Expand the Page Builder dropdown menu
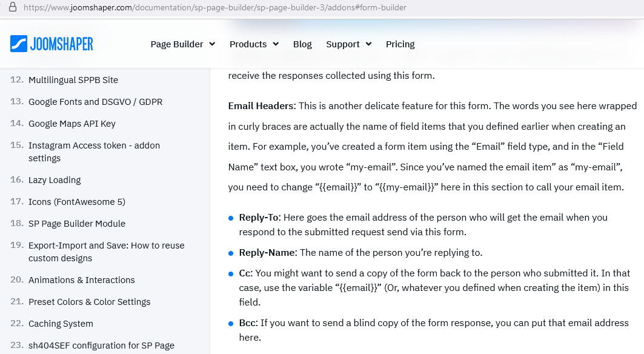The height and width of the screenshot is (354, 644). pyautogui.click(x=182, y=44)
